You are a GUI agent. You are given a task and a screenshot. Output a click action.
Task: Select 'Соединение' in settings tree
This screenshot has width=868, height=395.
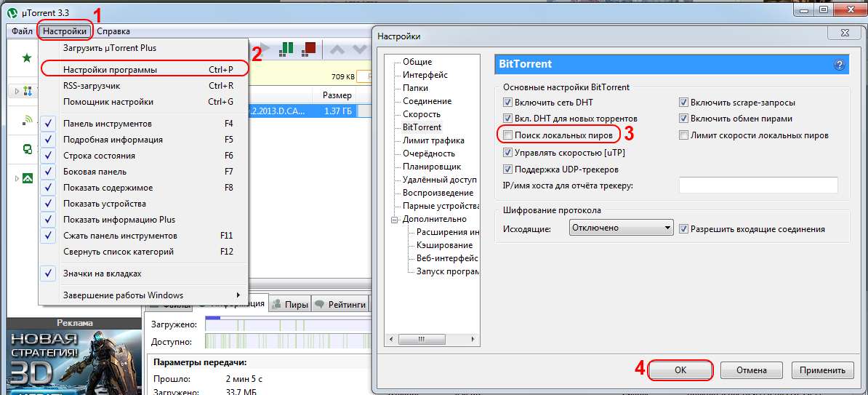pyautogui.click(x=427, y=101)
